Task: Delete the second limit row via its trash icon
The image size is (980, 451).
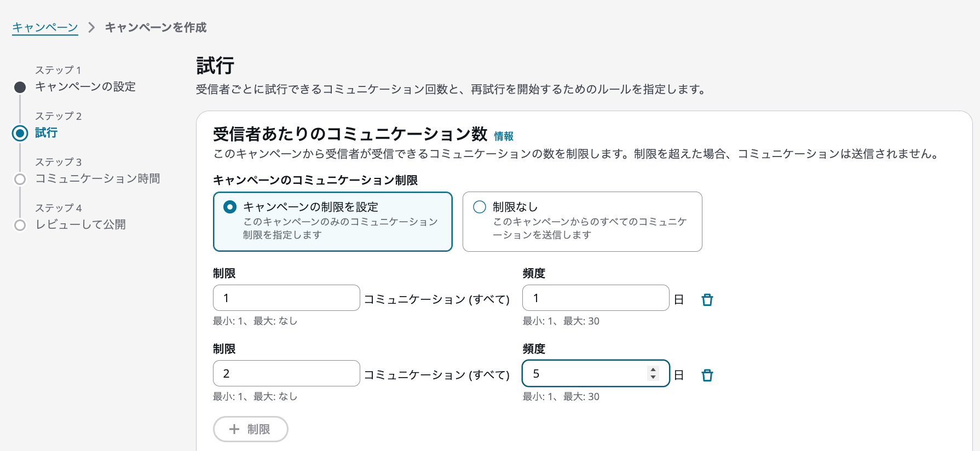Action: [x=707, y=375]
